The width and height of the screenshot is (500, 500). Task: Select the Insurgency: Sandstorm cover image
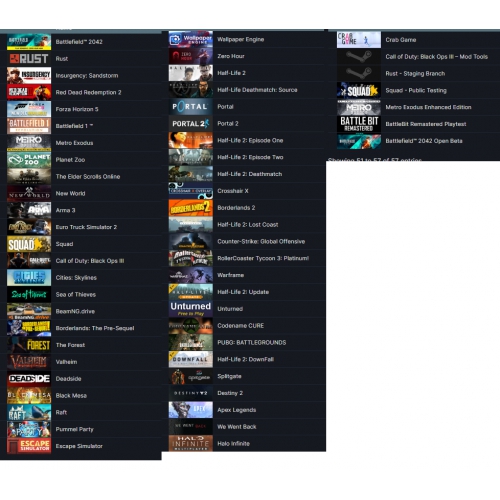(x=29, y=76)
